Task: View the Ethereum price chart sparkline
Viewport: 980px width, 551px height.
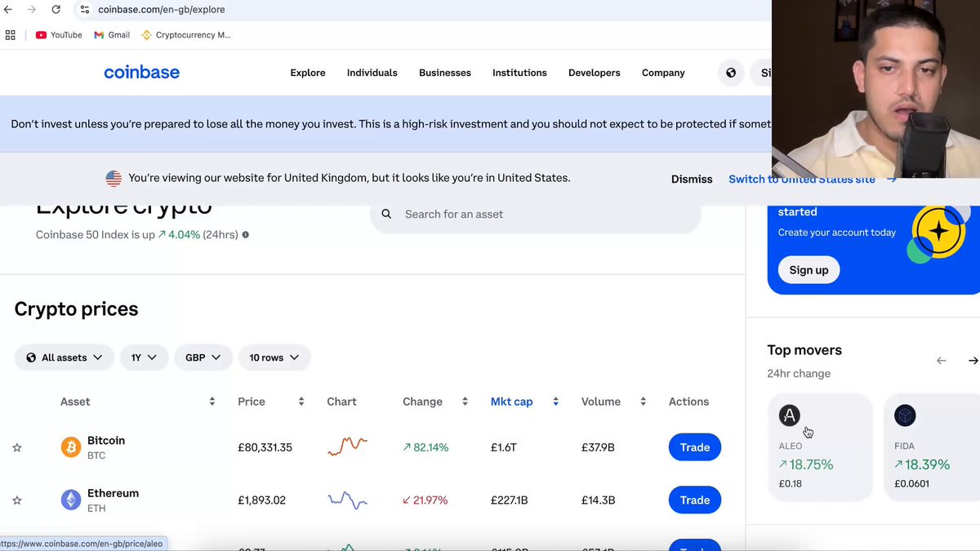Action: point(348,500)
